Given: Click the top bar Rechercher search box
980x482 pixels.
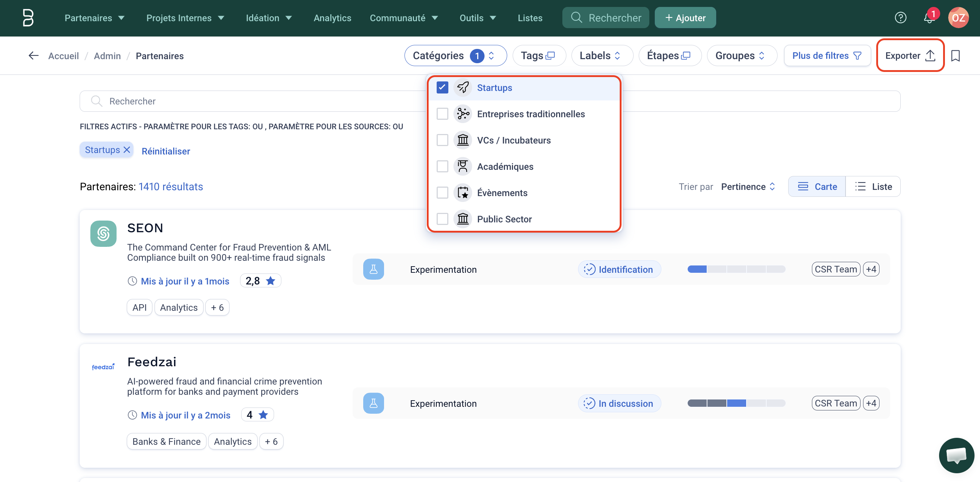Looking at the screenshot, I should [x=605, y=18].
